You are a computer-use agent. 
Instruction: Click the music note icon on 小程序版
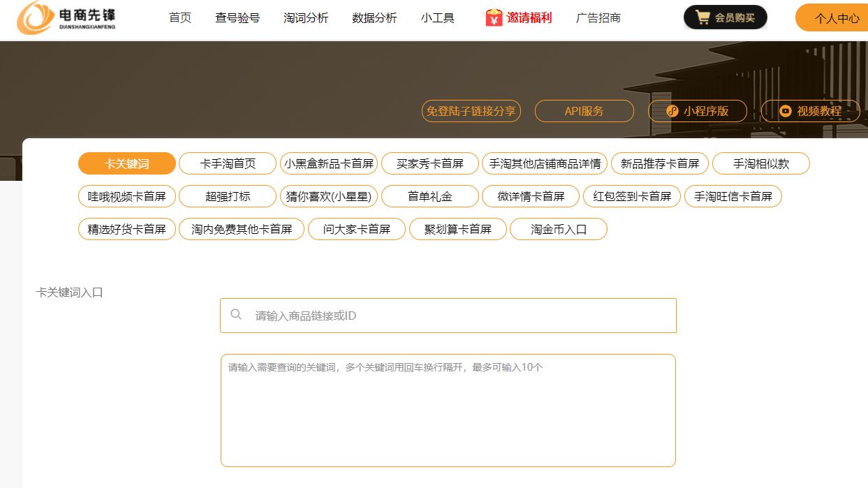click(672, 111)
